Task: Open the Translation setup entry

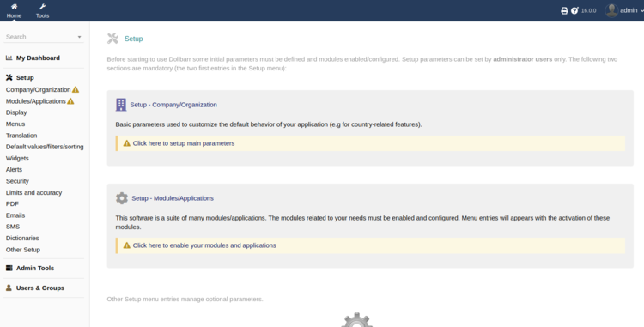Action: click(x=21, y=136)
